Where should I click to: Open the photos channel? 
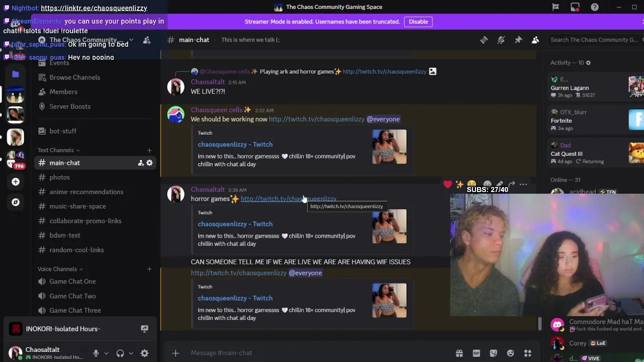(59, 177)
